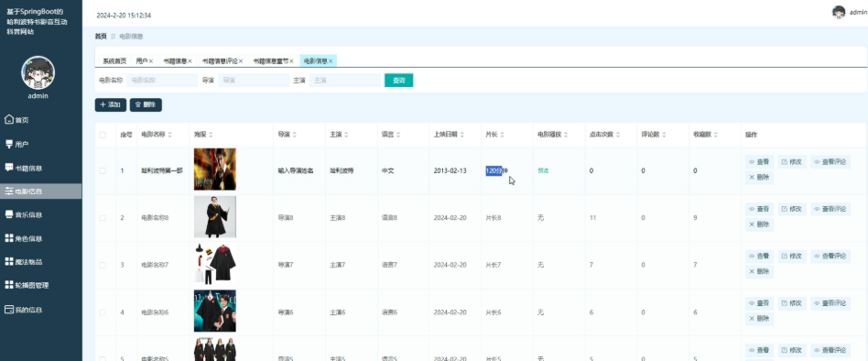The height and width of the screenshot is (361, 868).
Task: Click 查看 for row 哈利波特第一部
Action: [759, 162]
